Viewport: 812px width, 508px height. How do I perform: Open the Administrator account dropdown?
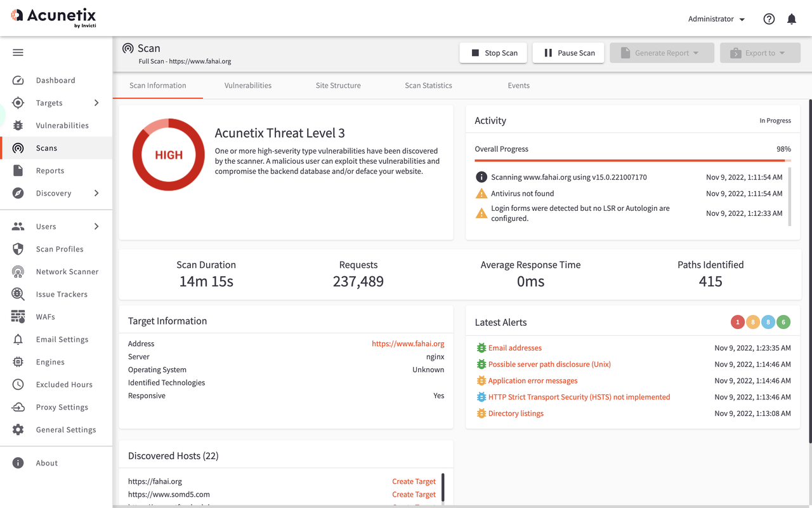(x=716, y=19)
